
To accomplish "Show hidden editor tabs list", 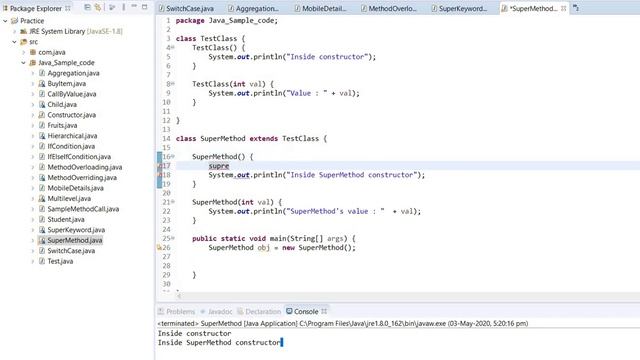I will [576, 8].
